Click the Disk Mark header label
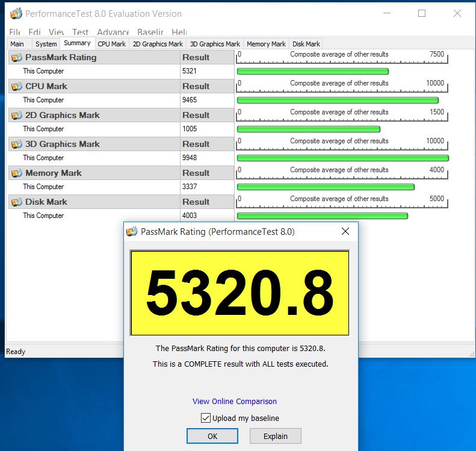This screenshot has width=476, height=451. pos(46,202)
